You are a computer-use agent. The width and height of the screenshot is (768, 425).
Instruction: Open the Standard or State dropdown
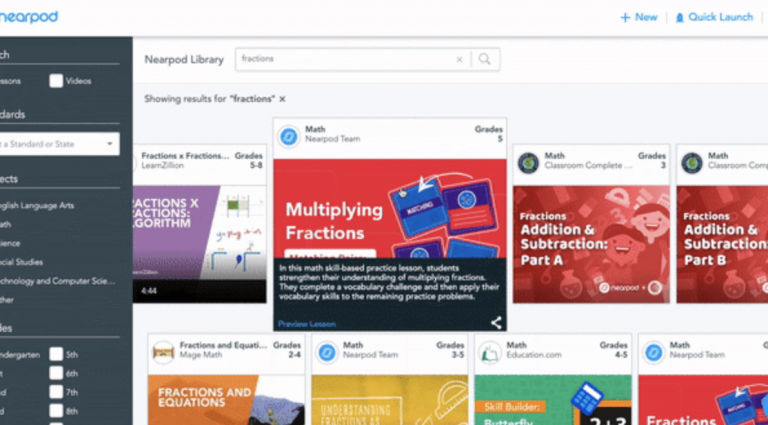coord(59,144)
